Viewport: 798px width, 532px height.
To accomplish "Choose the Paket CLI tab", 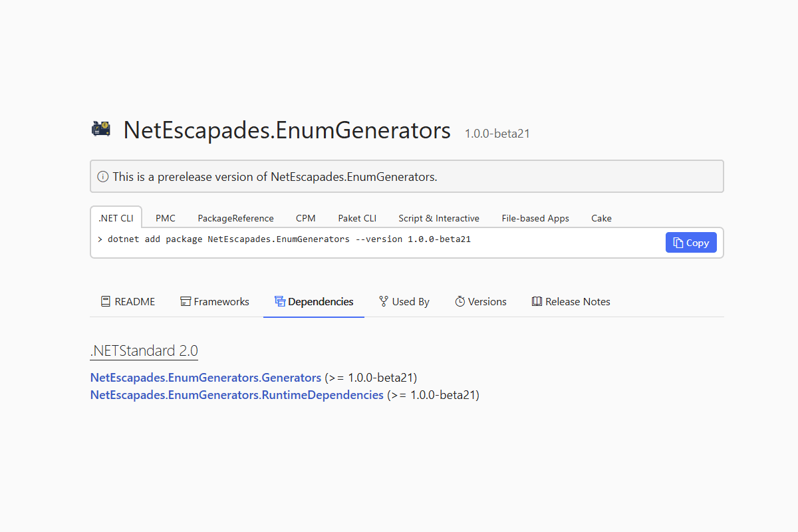I will click(357, 218).
